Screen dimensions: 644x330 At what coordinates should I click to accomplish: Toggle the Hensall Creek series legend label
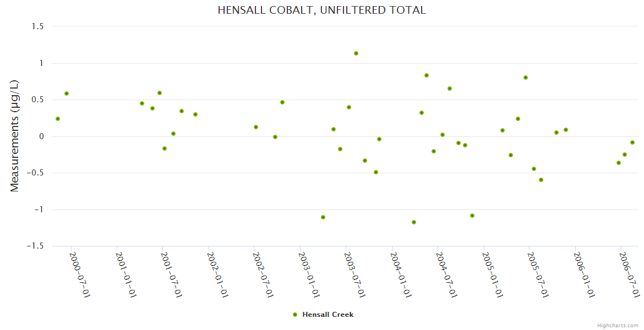click(328, 315)
